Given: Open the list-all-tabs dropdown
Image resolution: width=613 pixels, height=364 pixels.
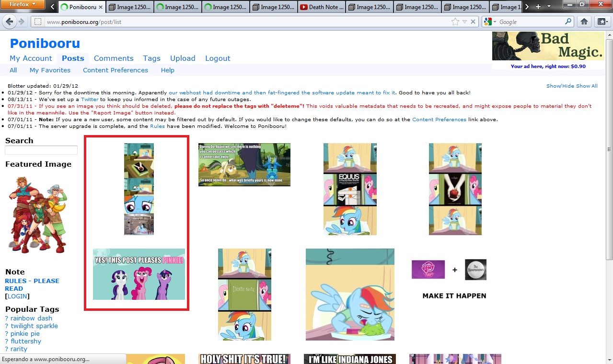Looking at the screenshot, I should pos(549,7).
